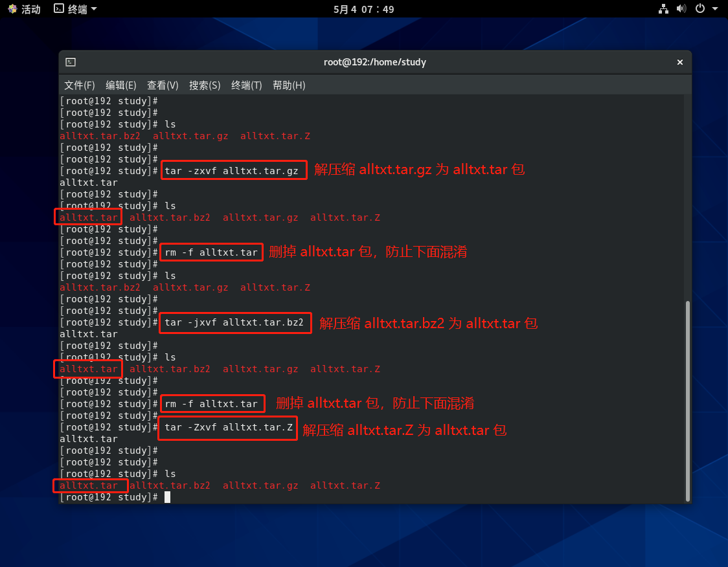728x567 pixels.
Task: Click the volume speaker icon
Action: pyautogui.click(x=681, y=9)
